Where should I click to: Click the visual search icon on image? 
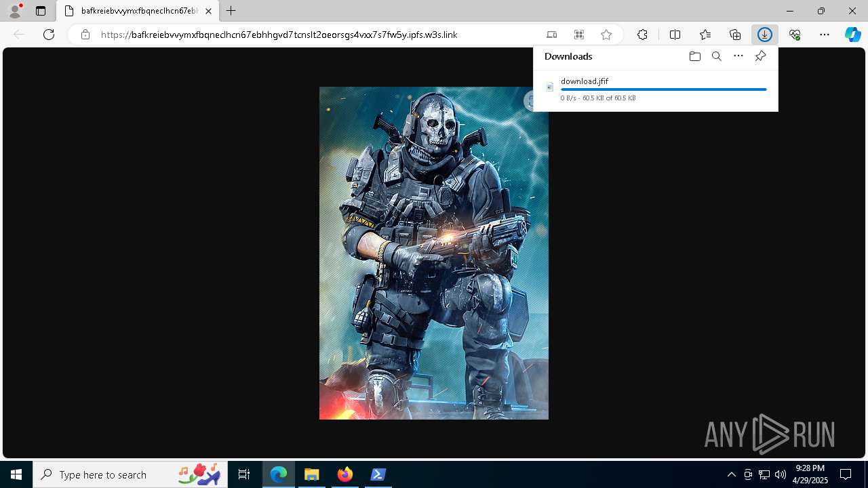tap(530, 101)
